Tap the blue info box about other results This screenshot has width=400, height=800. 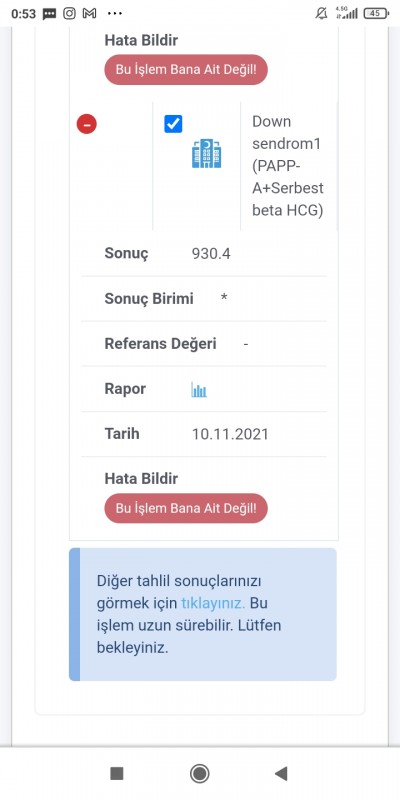[203, 614]
